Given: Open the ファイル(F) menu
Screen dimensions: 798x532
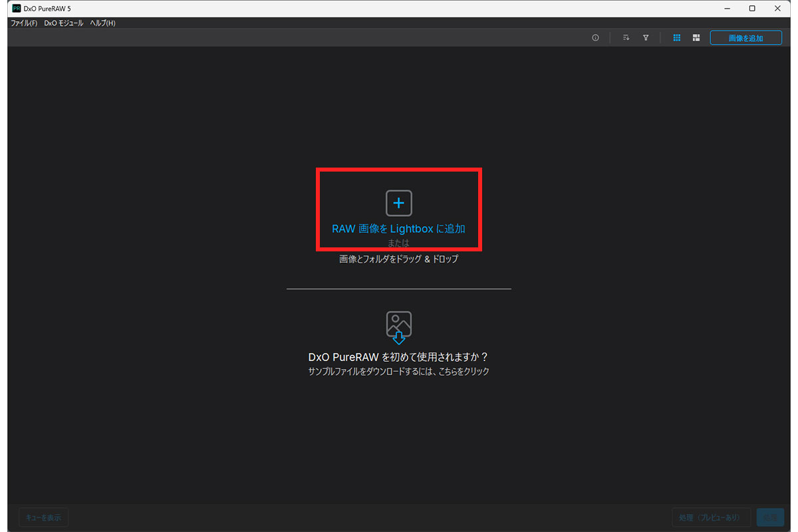Looking at the screenshot, I should pyautogui.click(x=24, y=23).
